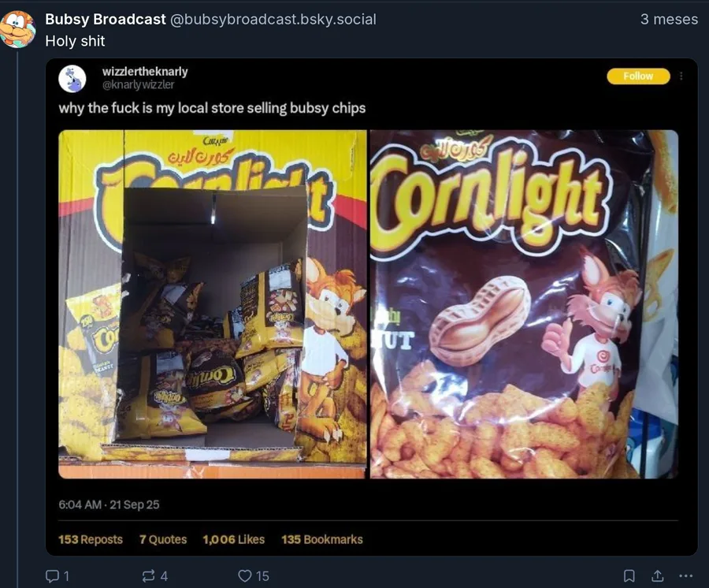
Task: Open the share post icon
Action: click(x=657, y=576)
